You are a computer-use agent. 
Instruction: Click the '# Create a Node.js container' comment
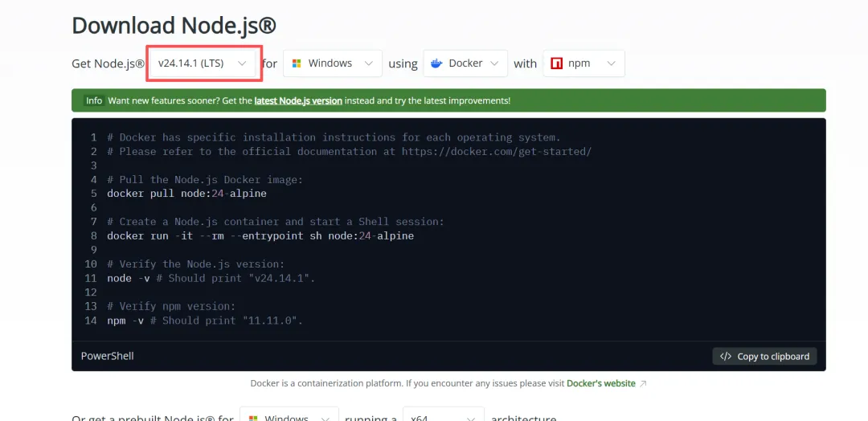276,222
